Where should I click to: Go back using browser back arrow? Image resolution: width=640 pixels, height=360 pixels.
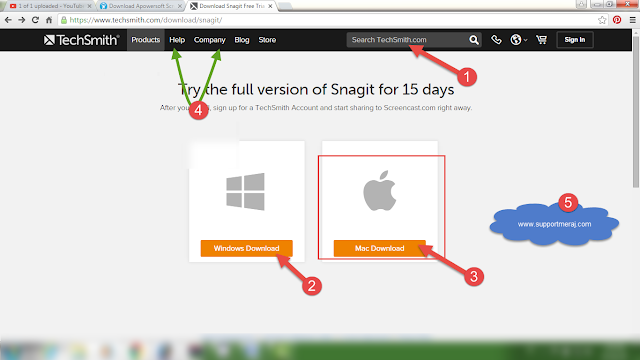pos(8,20)
